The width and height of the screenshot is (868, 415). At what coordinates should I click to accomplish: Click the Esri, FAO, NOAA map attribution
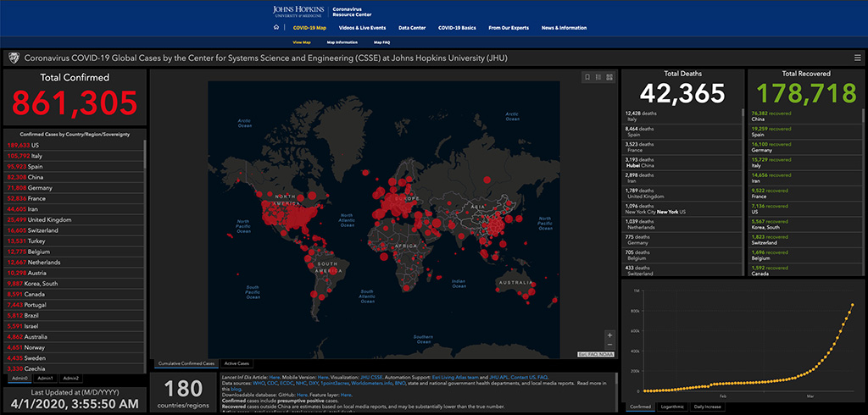coord(596,354)
